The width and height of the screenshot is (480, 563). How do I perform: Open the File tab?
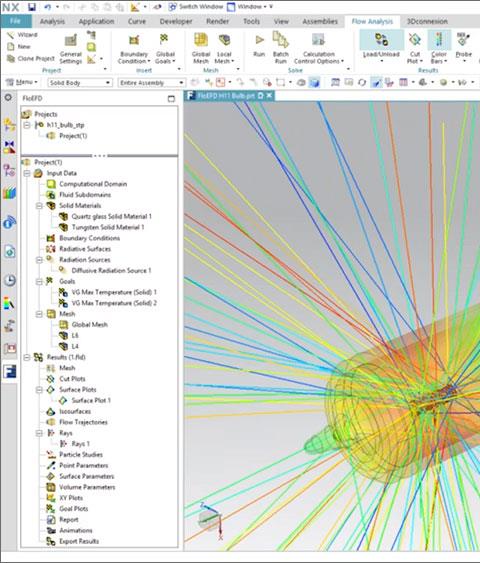pos(16,21)
